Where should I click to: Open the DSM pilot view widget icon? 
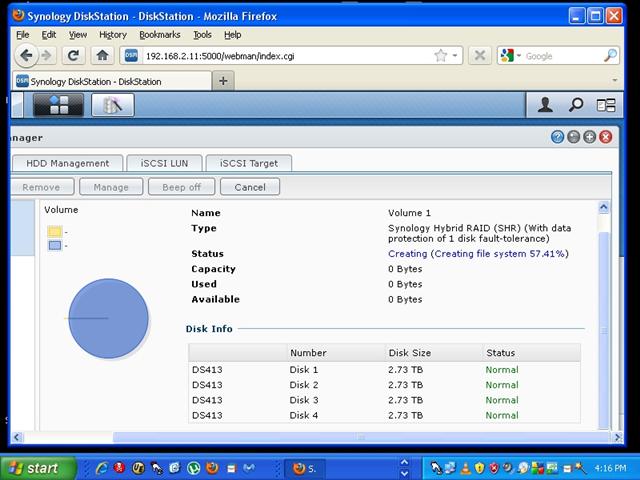[x=606, y=105]
